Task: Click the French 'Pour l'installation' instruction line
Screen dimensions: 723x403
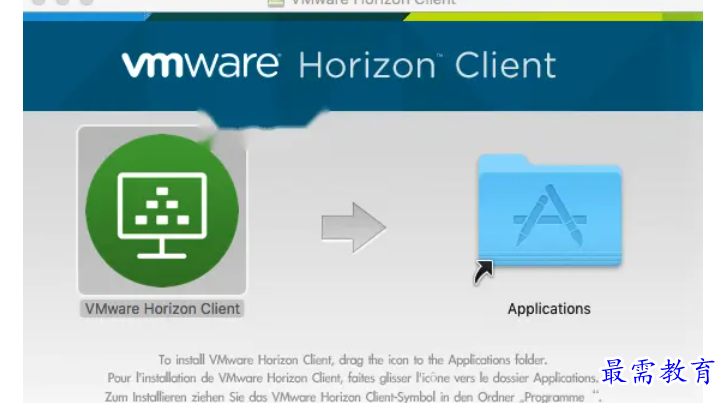Action: tap(353, 378)
